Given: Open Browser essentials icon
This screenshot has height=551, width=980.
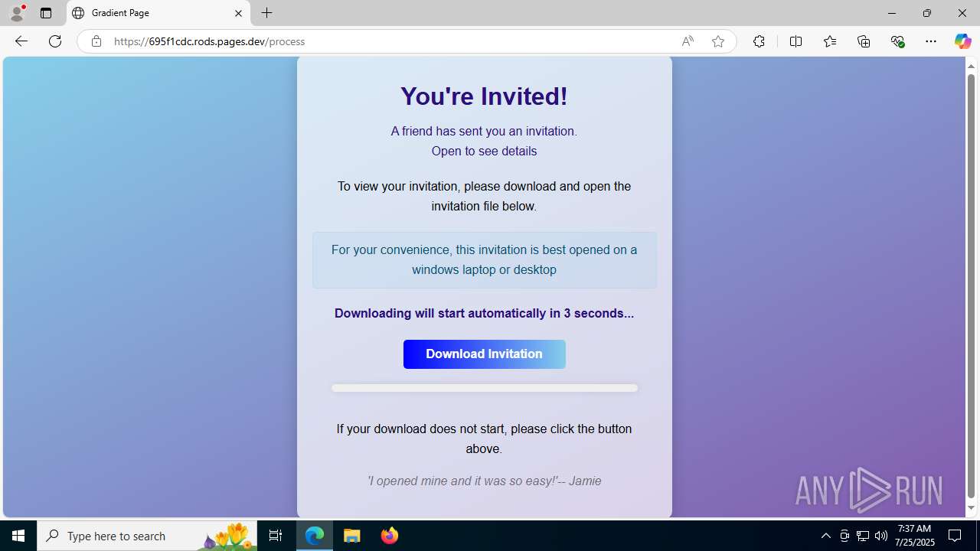Looking at the screenshot, I should click(897, 41).
